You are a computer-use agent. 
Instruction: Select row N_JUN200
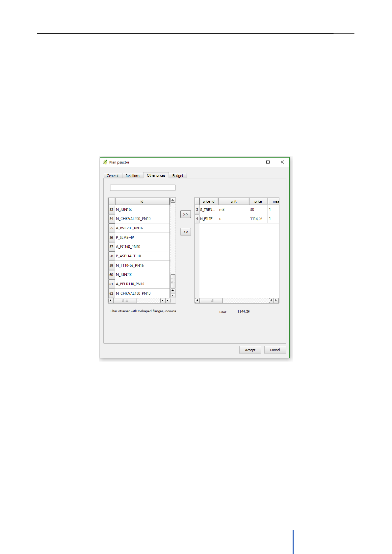click(x=142, y=275)
